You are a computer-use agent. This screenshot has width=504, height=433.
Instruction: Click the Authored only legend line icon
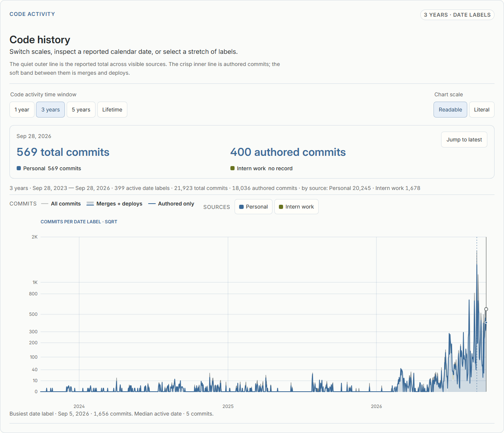tap(152, 204)
